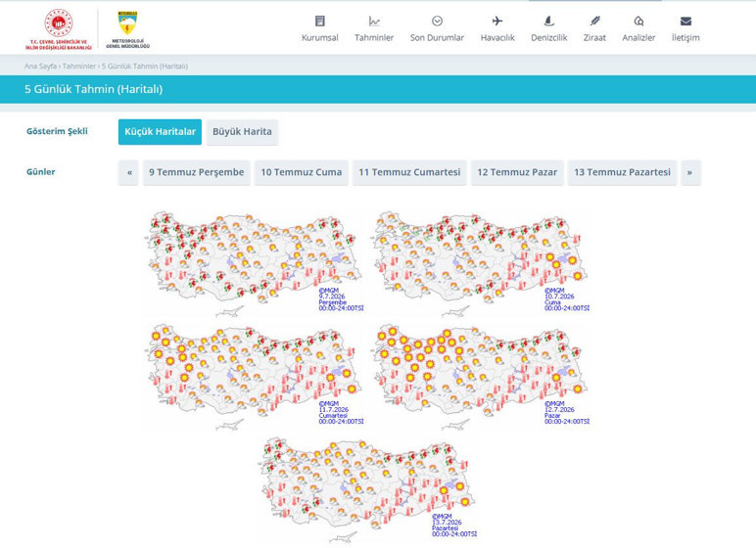Go to previous days with « arrow
This screenshot has width=756, height=548.
(x=129, y=172)
